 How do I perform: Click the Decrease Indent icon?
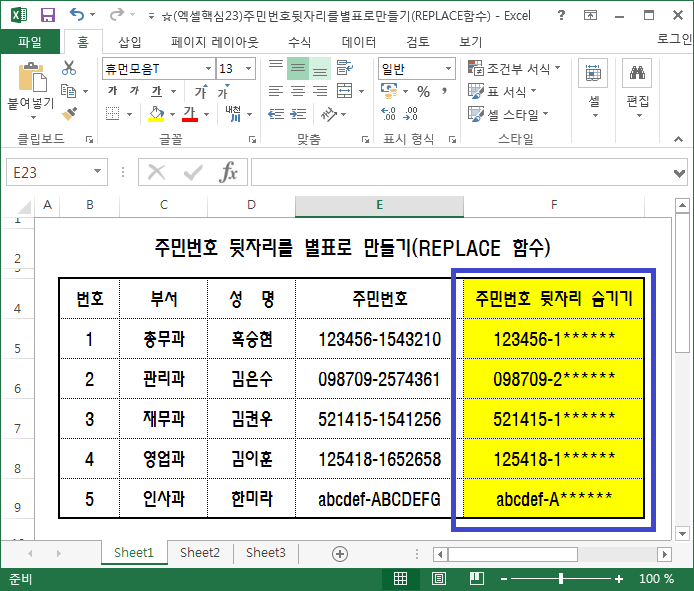[x=276, y=114]
